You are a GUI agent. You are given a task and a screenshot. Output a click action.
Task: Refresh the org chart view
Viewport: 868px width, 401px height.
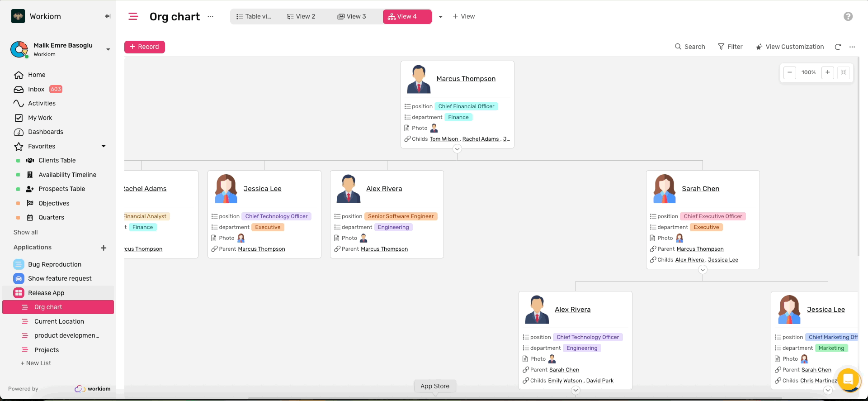(838, 47)
